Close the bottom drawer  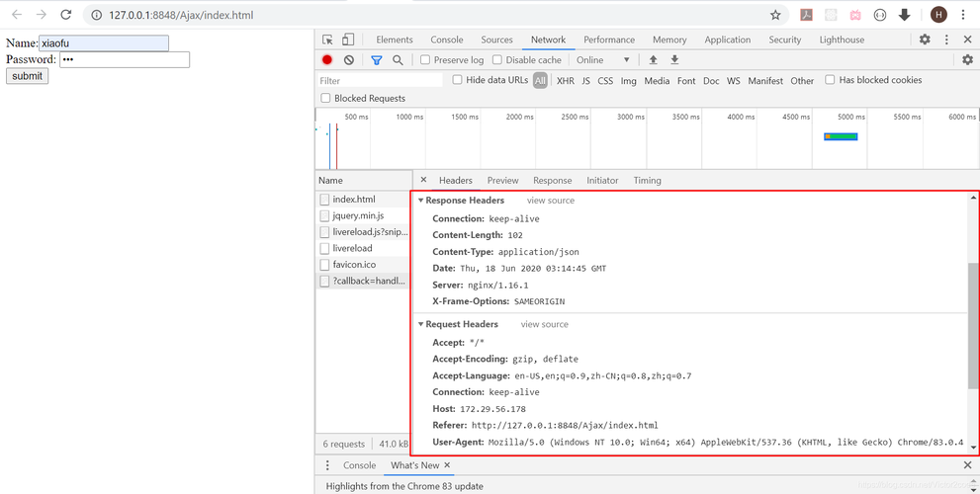tap(967, 465)
